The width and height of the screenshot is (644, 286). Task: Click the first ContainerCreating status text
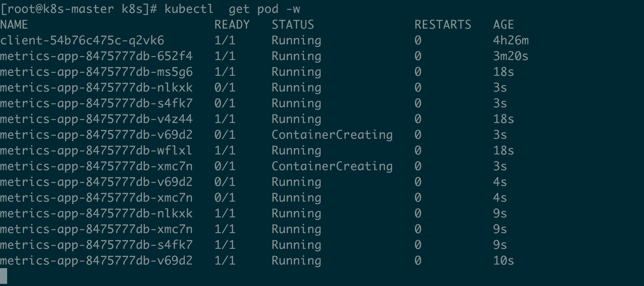332,135
